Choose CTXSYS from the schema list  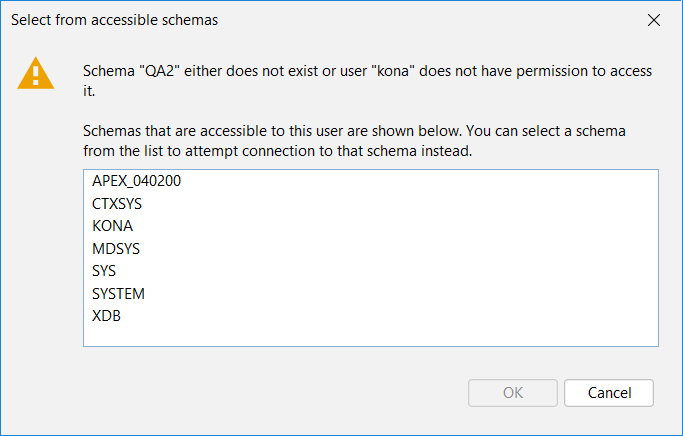point(371,203)
